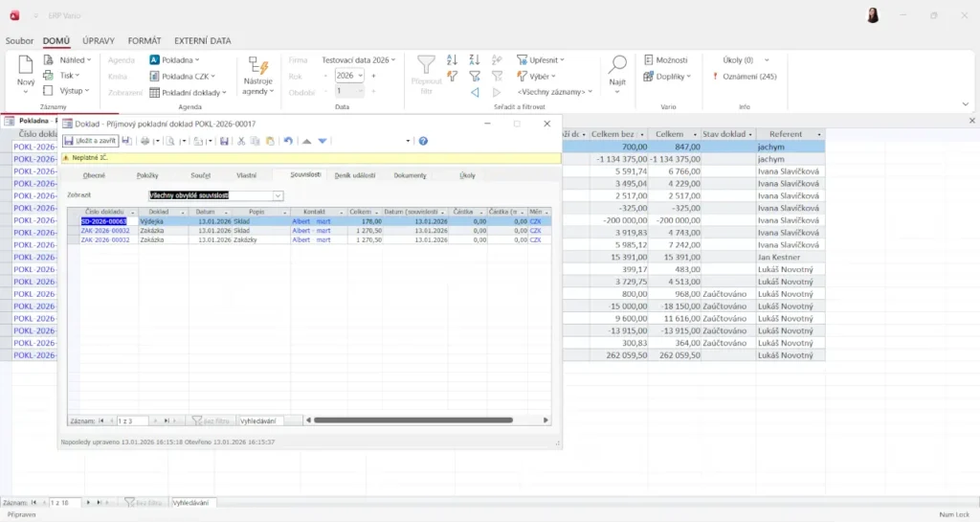Open the Položky tab in the dialog
This screenshot has height=522, width=980.
147,175
